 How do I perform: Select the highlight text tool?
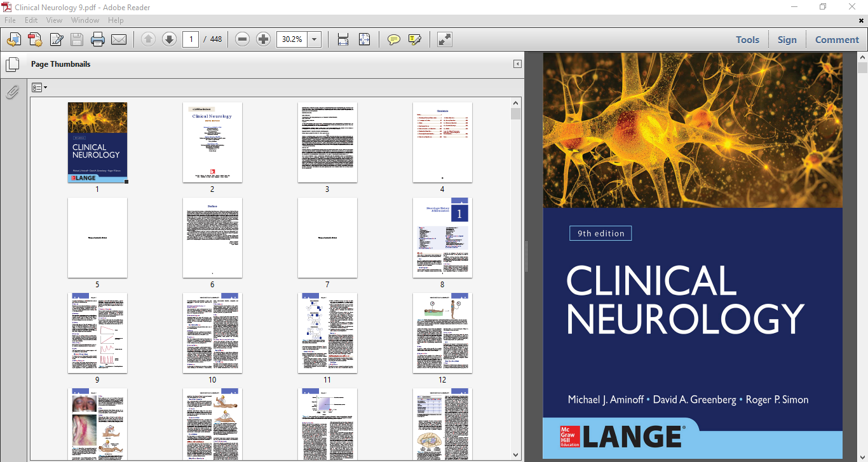tap(415, 39)
